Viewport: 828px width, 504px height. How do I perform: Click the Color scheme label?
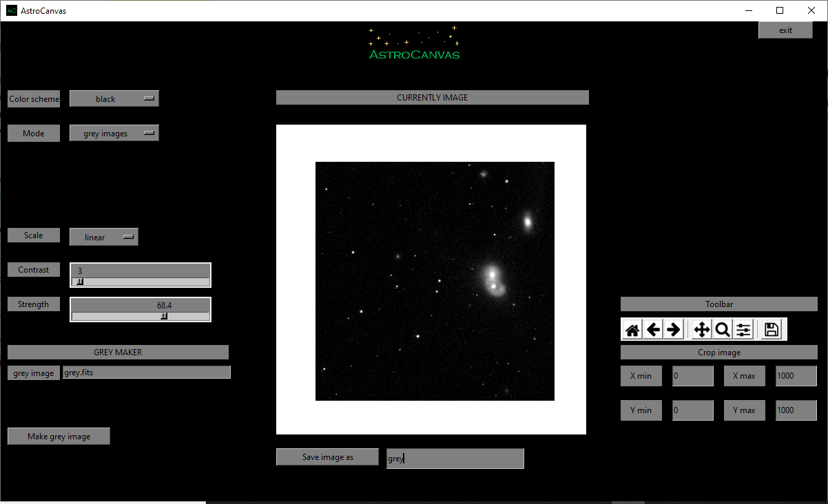point(34,98)
